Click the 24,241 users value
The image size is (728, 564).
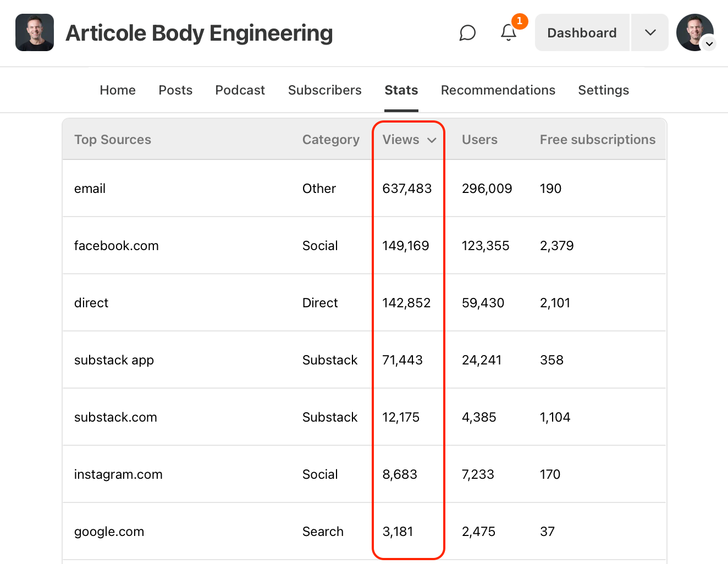tap(482, 360)
